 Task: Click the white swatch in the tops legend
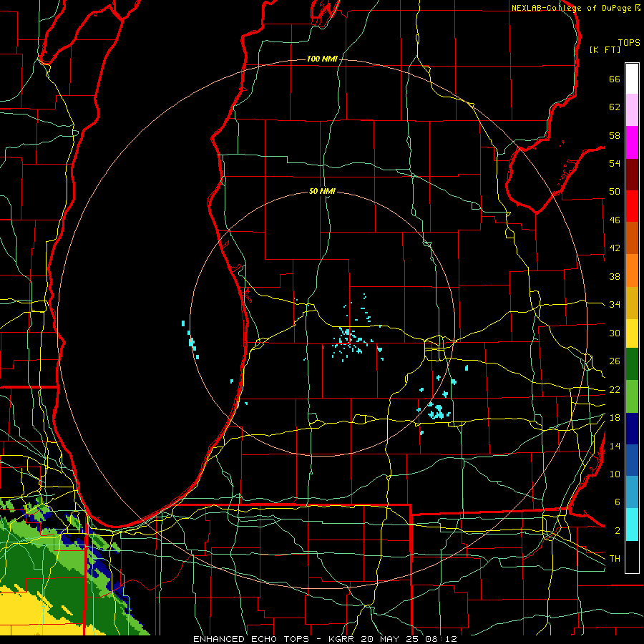click(x=632, y=79)
